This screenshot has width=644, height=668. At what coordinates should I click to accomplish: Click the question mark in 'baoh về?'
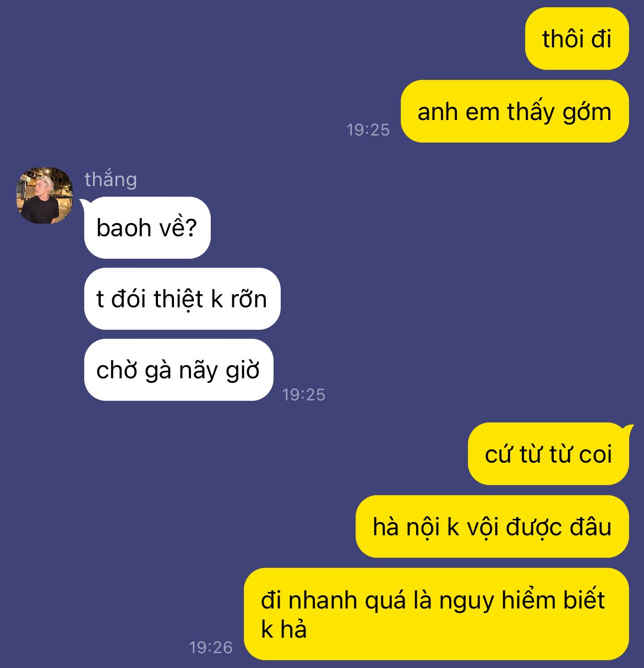[191, 228]
